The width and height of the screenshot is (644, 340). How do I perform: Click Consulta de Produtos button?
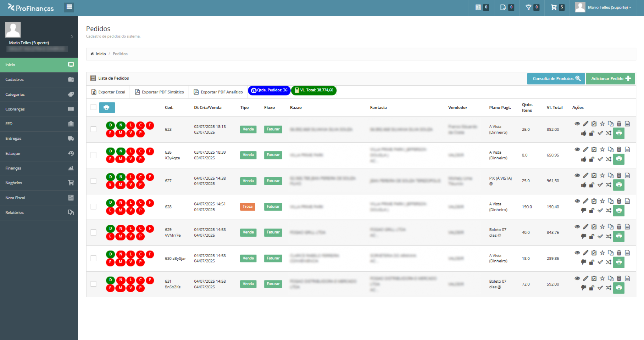[x=556, y=78]
